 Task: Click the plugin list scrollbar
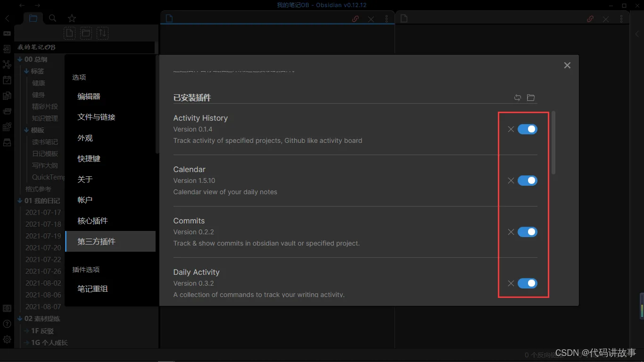[x=553, y=143]
